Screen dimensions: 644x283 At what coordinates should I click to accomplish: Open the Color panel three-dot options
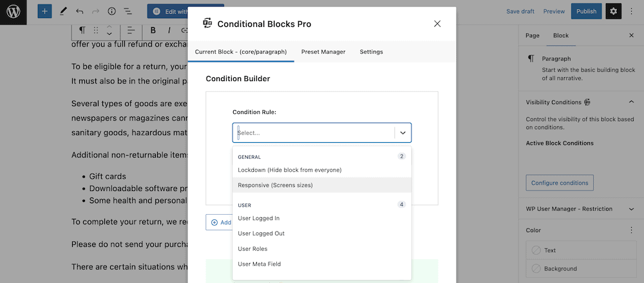coord(632,230)
